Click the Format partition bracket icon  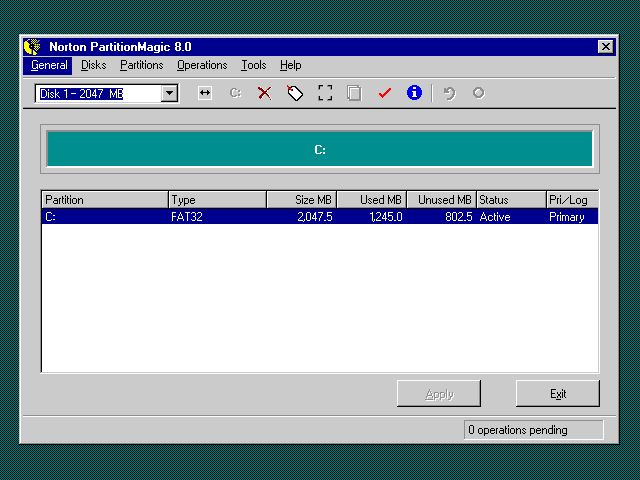pyautogui.click(x=325, y=93)
